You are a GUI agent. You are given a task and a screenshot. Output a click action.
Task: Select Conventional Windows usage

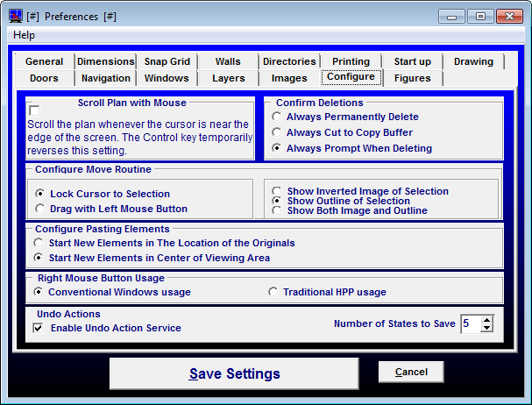112,292
